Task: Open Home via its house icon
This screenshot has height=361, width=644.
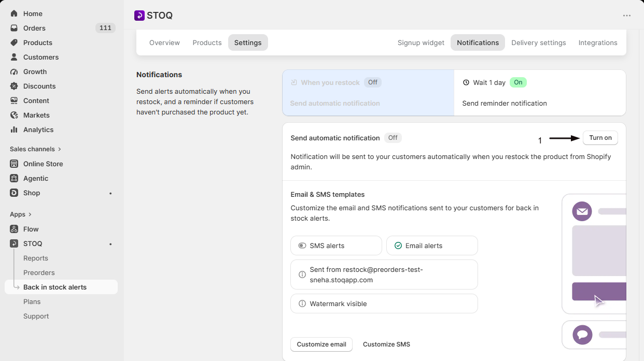Action: [x=14, y=13]
